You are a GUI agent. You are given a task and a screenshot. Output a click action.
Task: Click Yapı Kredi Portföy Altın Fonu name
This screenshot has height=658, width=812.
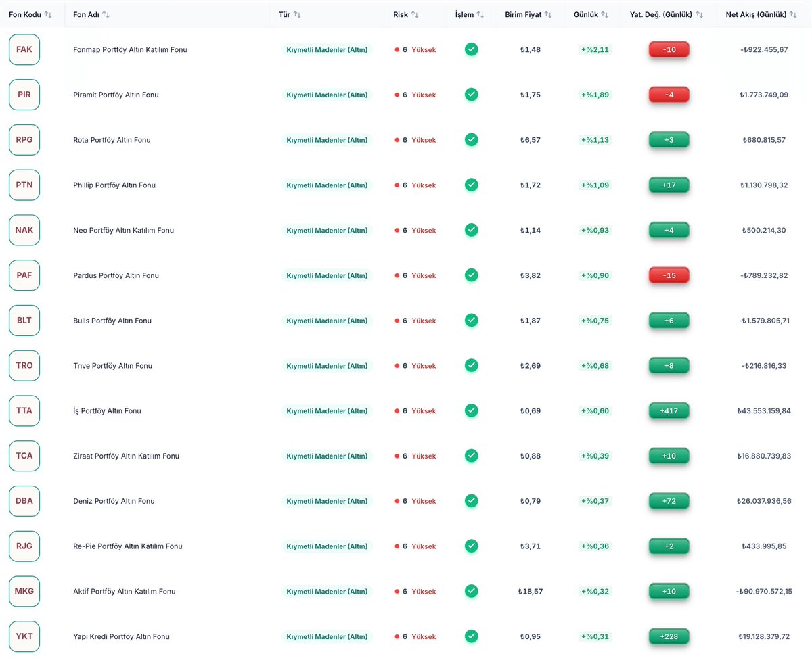[x=121, y=637]
